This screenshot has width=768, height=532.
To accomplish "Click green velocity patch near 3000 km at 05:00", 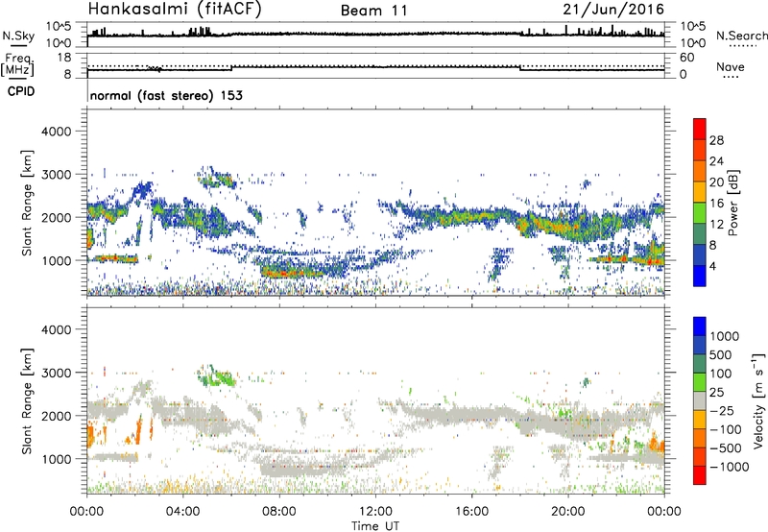I will [218, 376].
